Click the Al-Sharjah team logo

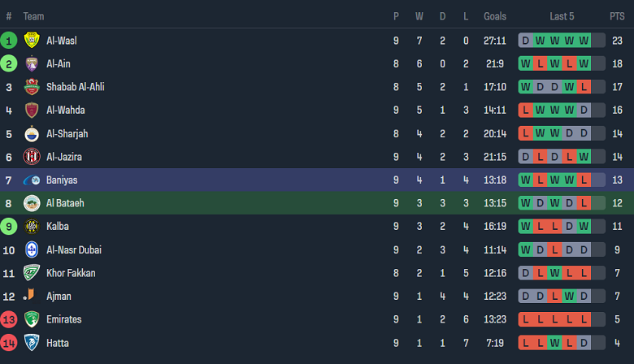[32, 133]
